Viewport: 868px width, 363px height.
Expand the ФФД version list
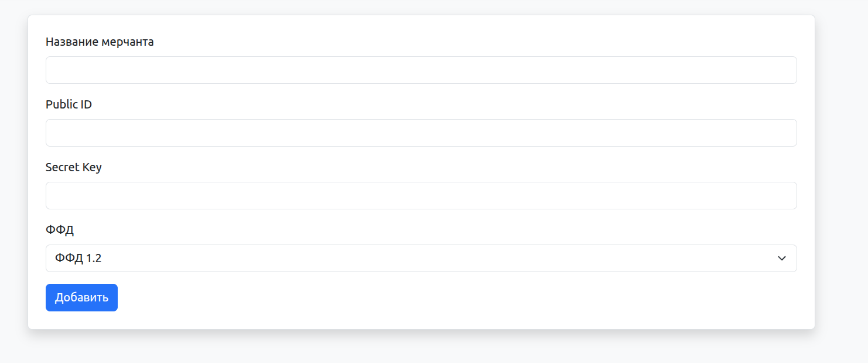(421, 259)
